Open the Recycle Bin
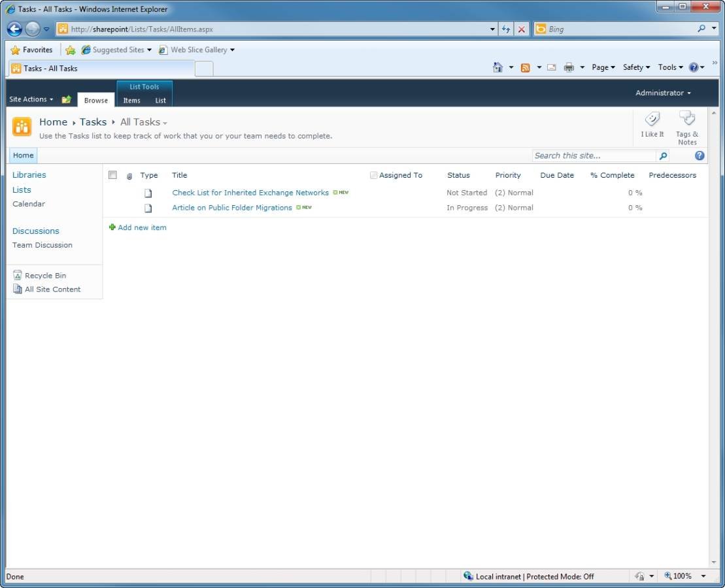 [45, 276]
